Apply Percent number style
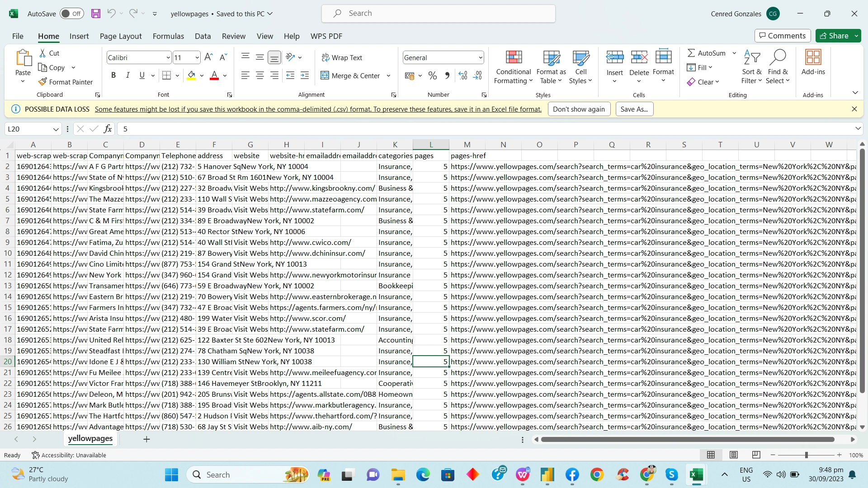868x488 pixels. 432,75
